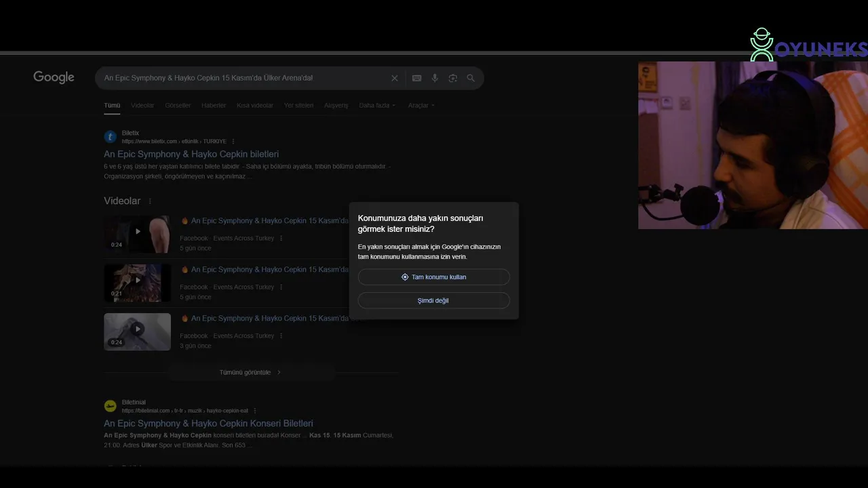Play the first video thumbnail 0:24, 5 gün önce

(x=137, y=234)
